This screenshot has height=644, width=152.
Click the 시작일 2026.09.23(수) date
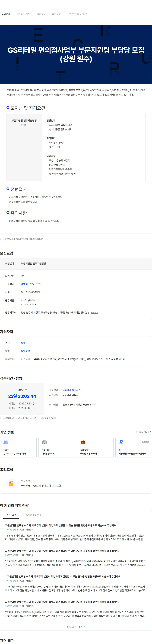[27, 403]
